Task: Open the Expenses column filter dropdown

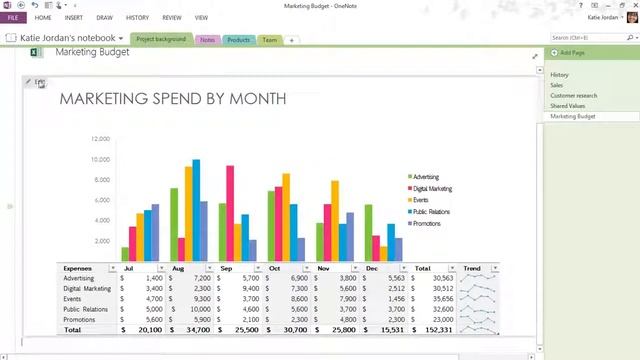Action: [x=113, y=268]
